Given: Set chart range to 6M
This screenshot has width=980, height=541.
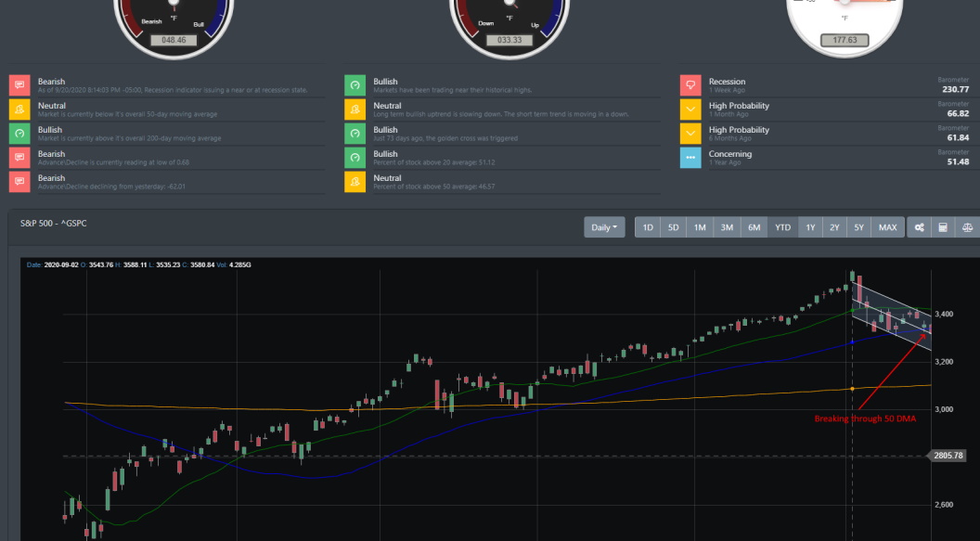Looking at the screenshot, I should pyautogui.click(x=754, y=227).
